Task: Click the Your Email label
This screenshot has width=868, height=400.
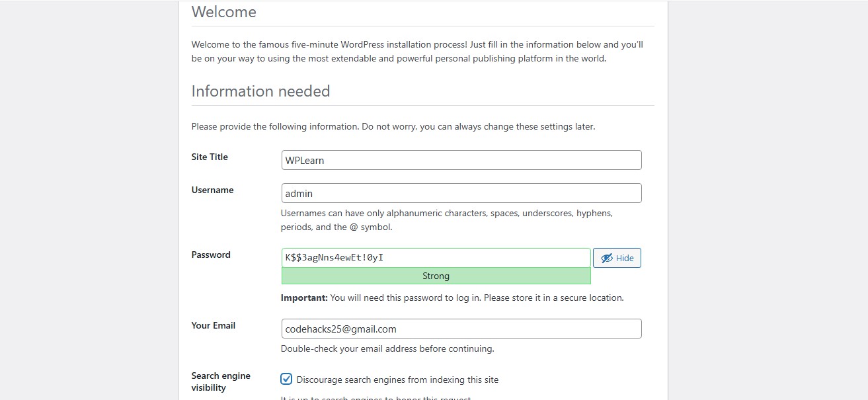Action: pyautogui.click(x=213, y=325)
